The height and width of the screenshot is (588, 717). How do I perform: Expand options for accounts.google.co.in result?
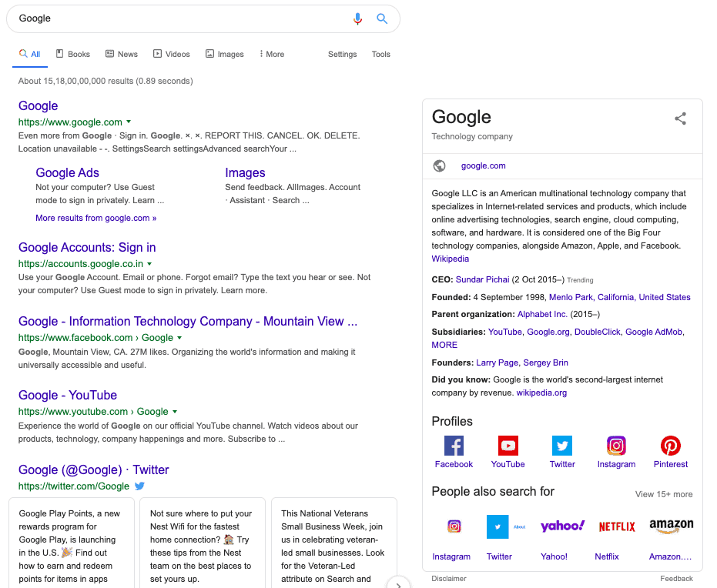point(149,264)
